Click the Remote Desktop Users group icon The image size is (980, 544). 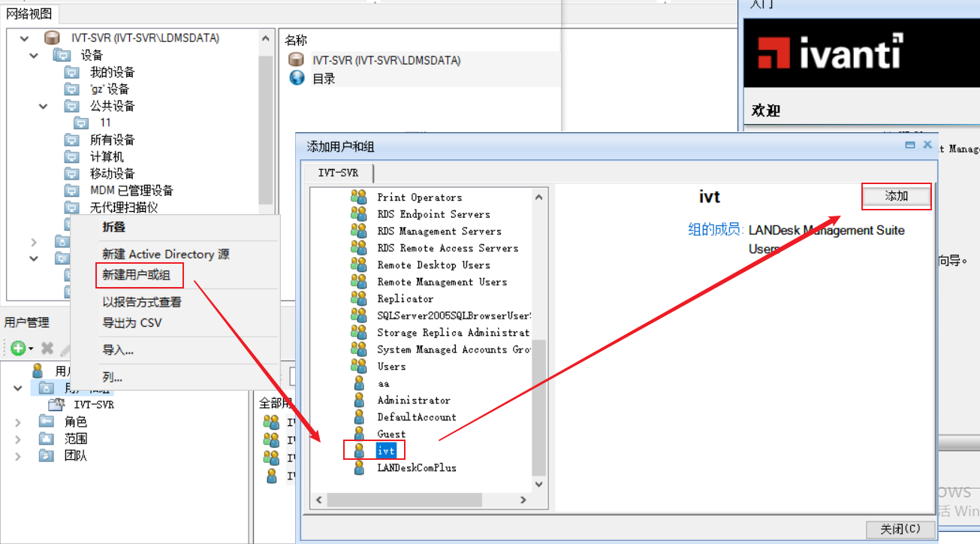(358, 265)
